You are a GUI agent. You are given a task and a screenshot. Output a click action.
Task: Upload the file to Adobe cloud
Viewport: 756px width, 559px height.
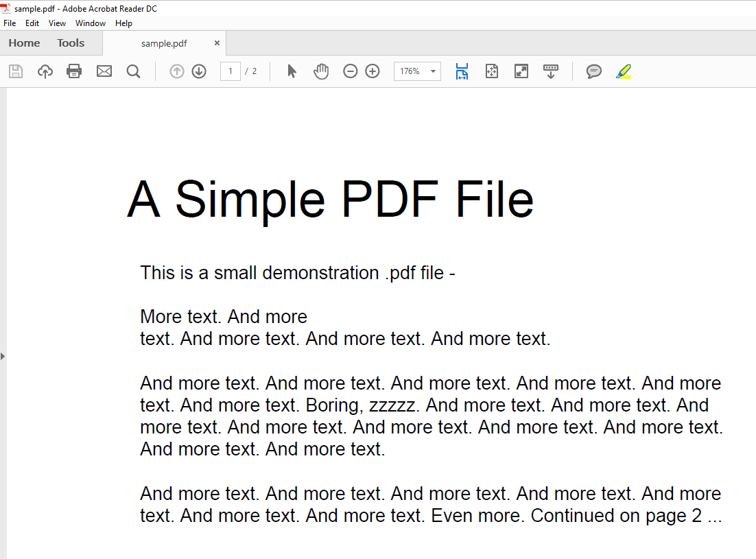(x=45, y=71)
